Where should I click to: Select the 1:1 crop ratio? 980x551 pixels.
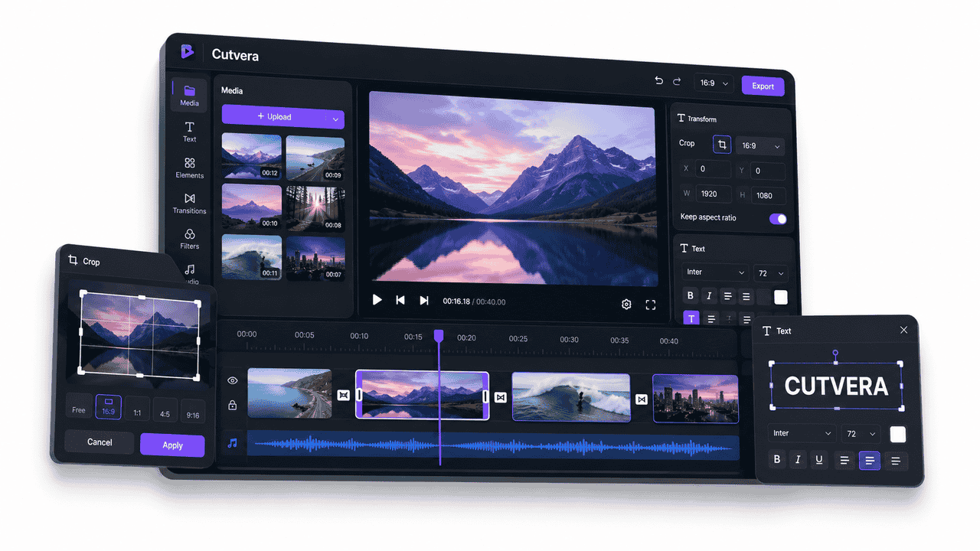coord(137,410)
